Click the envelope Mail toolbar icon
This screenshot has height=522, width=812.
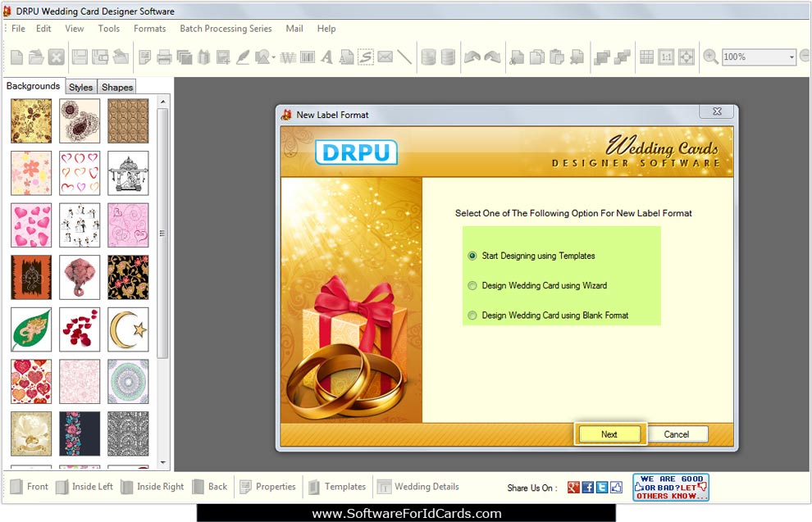click(x=385, y=57)
